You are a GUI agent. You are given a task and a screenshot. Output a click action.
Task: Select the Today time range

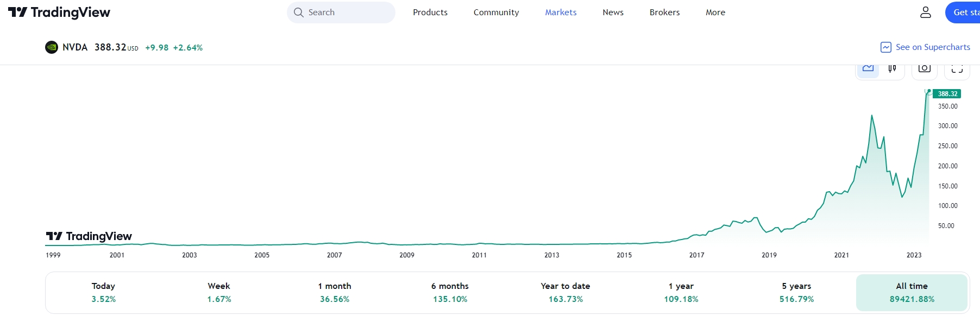[103, 292]
